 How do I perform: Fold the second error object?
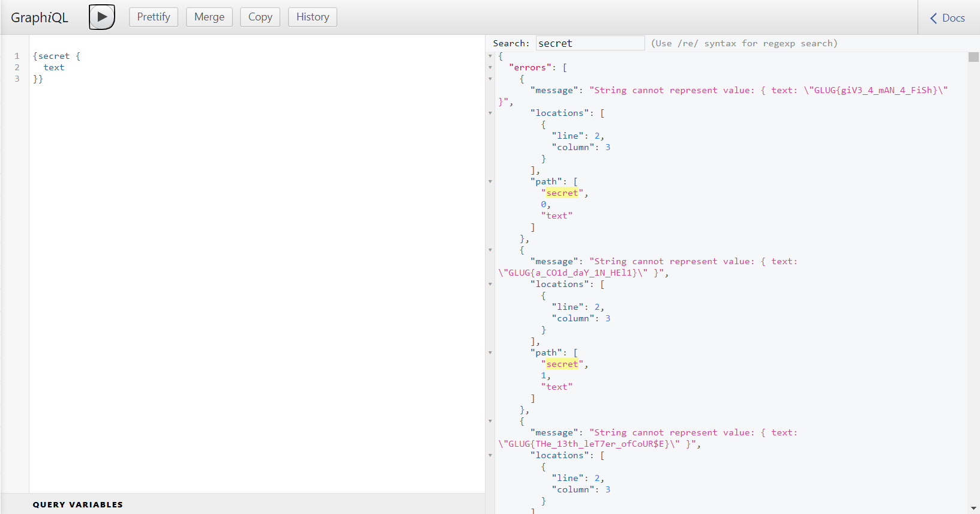(490, 250)
